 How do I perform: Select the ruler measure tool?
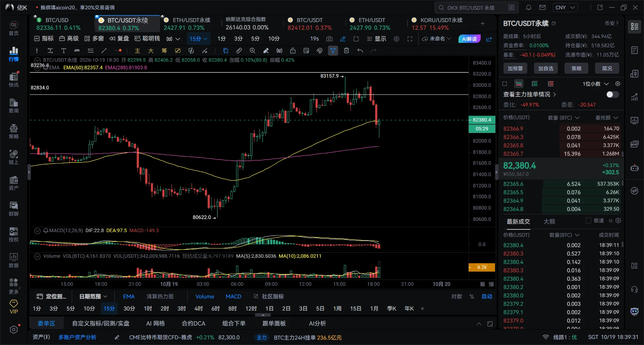239,51
